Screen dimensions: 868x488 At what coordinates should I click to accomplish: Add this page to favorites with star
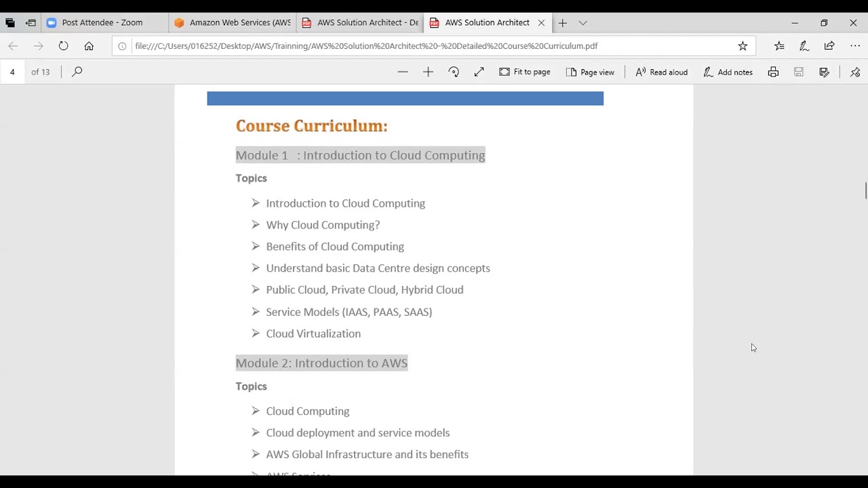pyautogui.click(x=743, y=46)
